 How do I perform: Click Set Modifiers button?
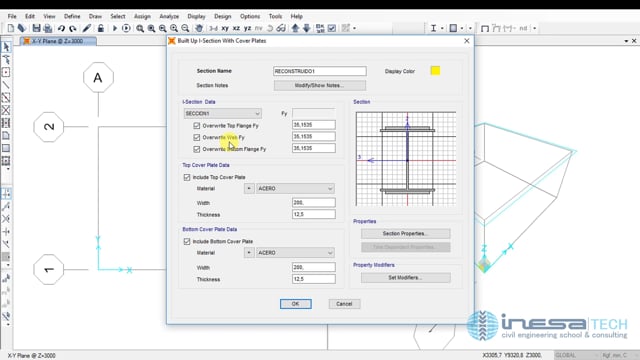click(x=405, y=278)
